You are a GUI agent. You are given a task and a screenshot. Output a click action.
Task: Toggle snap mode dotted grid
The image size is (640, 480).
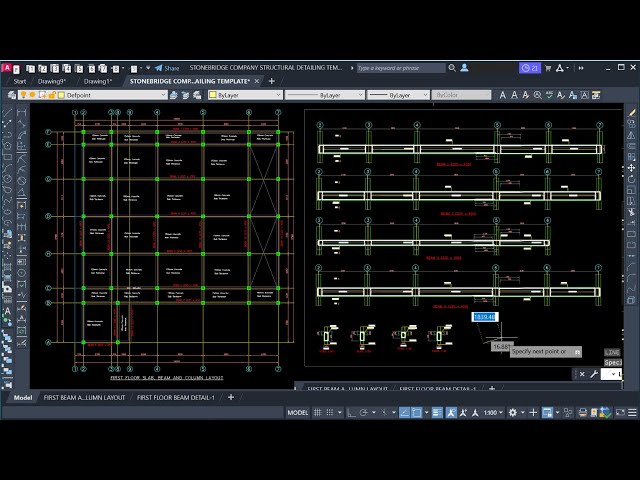330,413
